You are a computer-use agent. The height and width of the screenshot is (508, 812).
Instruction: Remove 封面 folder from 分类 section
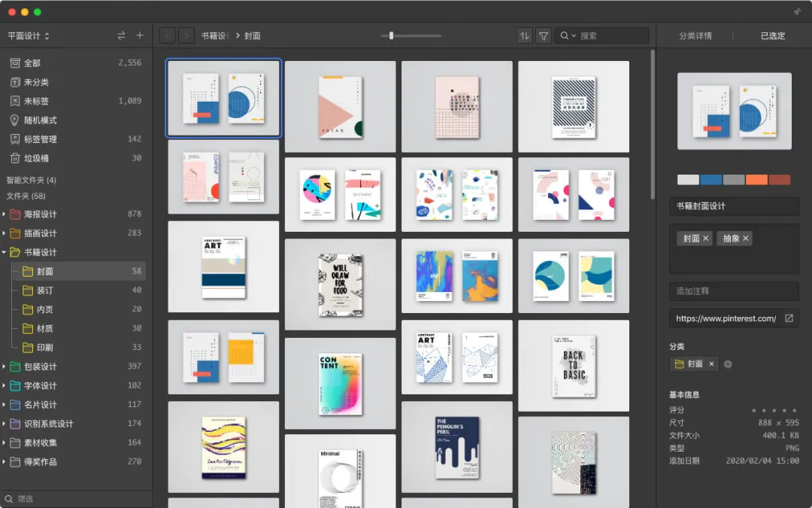pos(711,364)
